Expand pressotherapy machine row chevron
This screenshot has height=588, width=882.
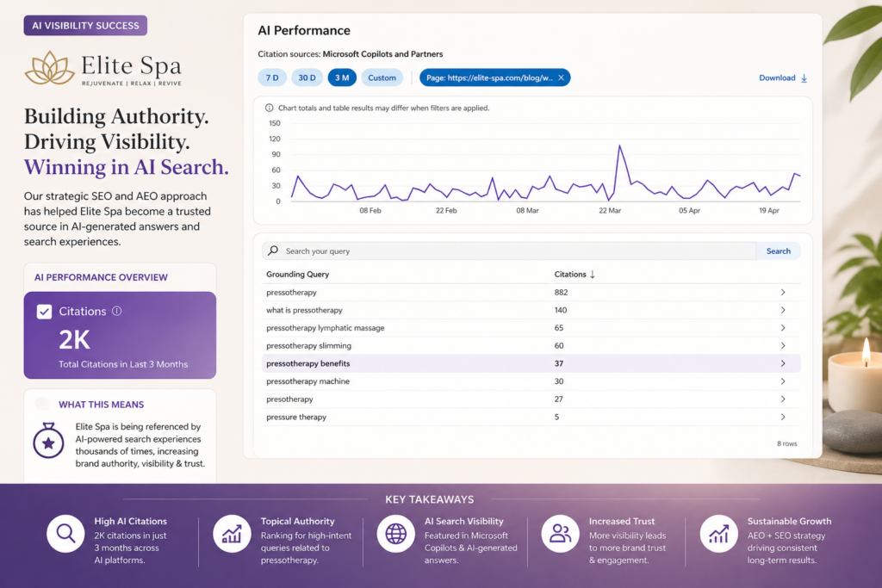[x=782, y=381]
